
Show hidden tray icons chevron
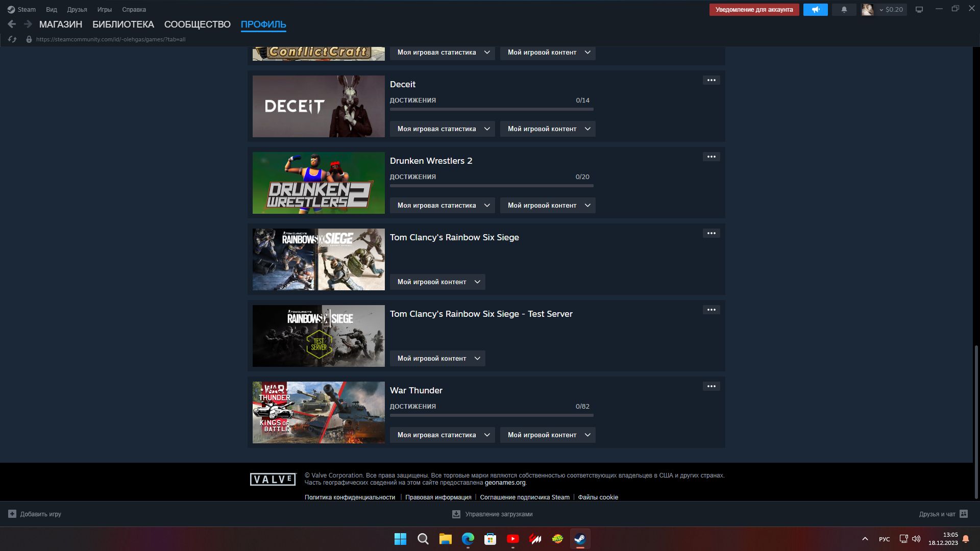click(x=865, y=539)
